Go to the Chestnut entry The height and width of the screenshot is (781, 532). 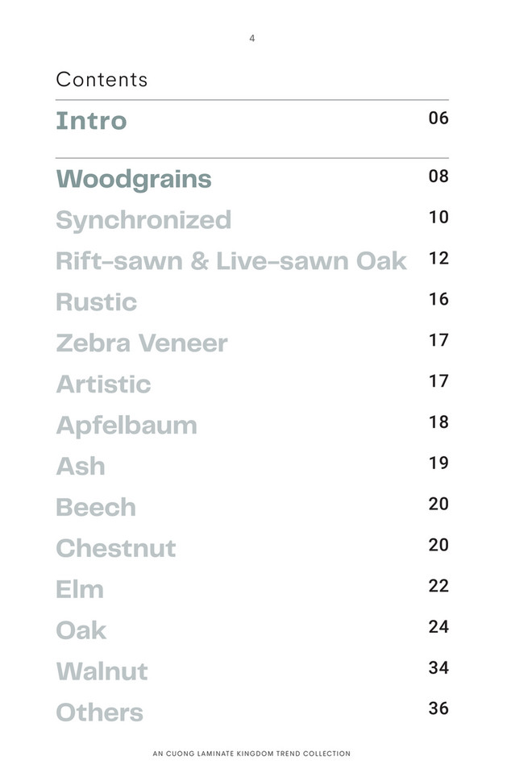(x=116, y=549)
